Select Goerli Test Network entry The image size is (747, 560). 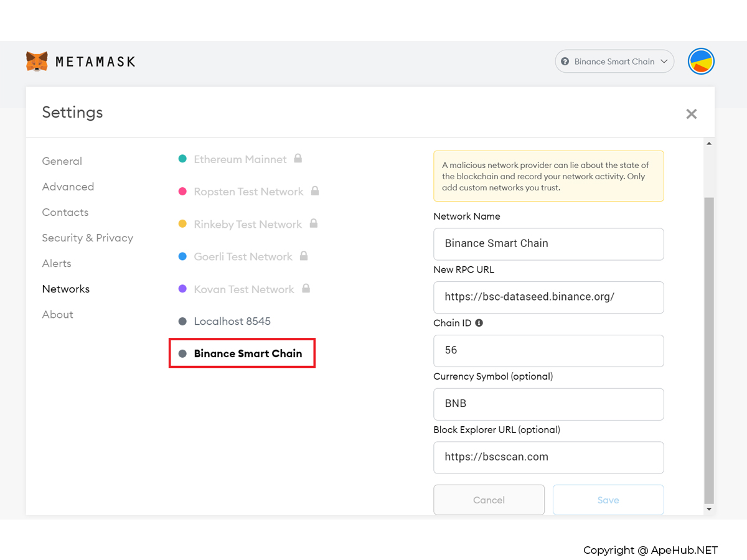243,256
